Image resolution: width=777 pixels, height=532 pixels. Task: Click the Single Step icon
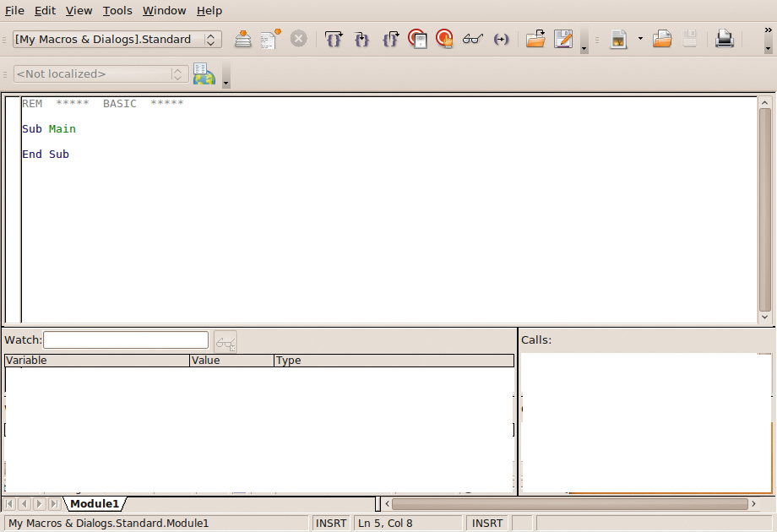361,39
